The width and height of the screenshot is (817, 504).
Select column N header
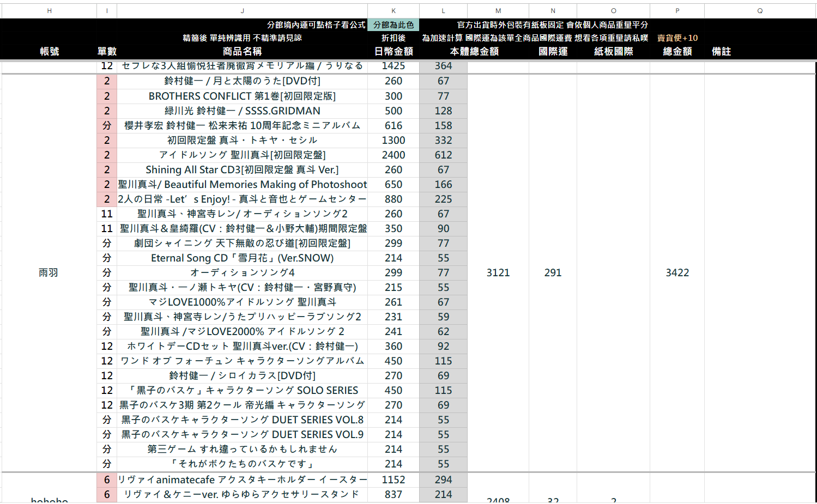pos(553,11)
